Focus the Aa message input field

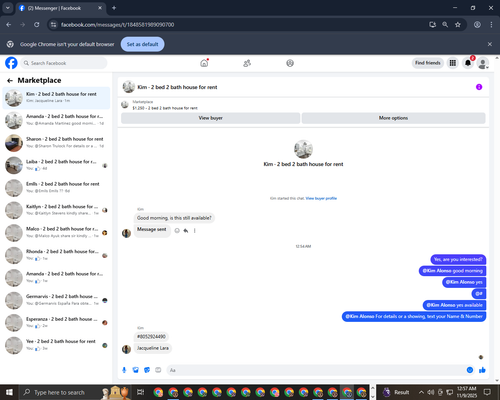point(317,370)
